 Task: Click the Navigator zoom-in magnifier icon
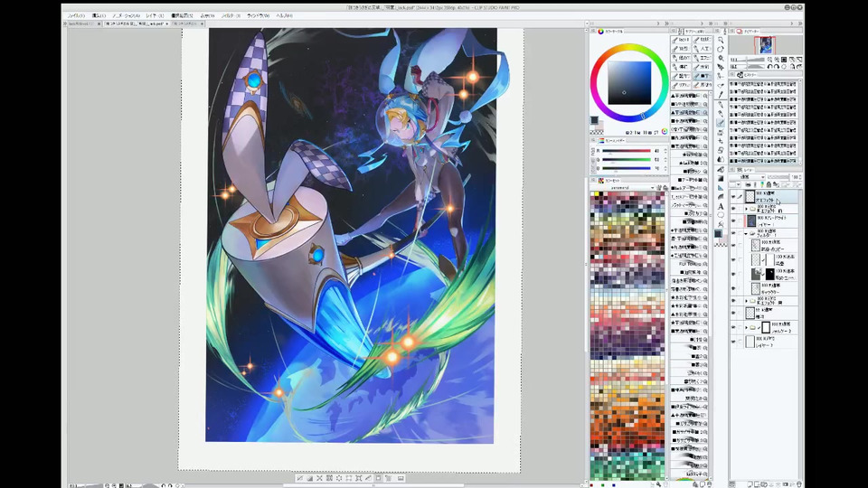(777, 60)
